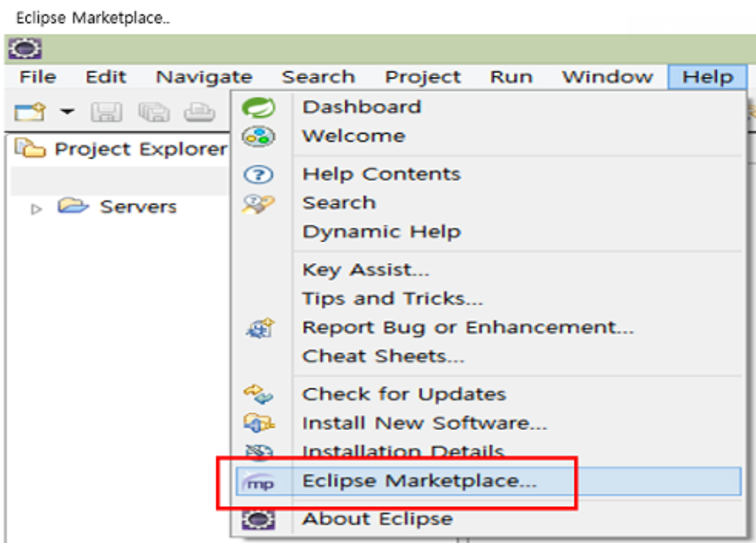Click the Eclipse application icon in title bar
This screenshot has height=543, width=756.
click(x=25, y=48)
